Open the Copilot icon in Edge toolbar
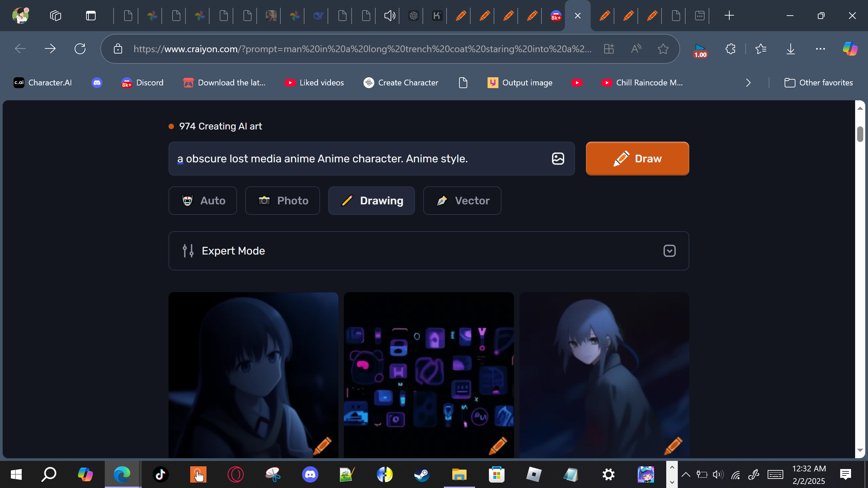The width and height of the screenshot is (868, 488). click(x=850, y=49)
